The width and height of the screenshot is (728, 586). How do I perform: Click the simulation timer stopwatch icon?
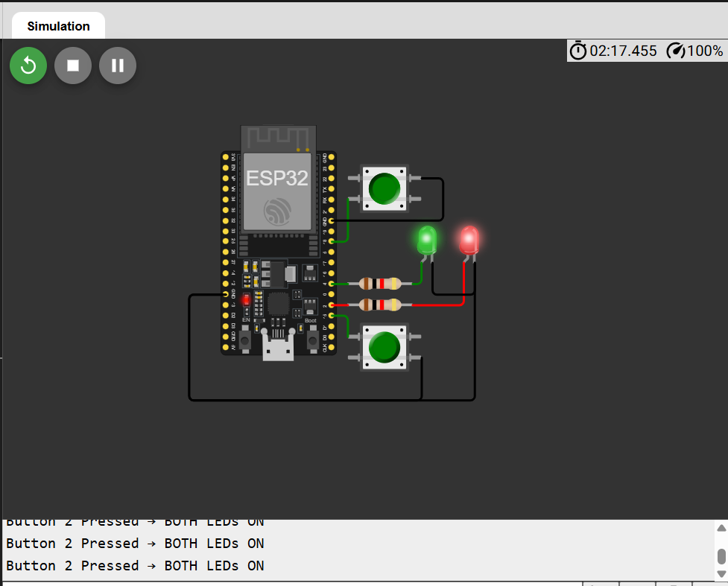pos(578,51)
